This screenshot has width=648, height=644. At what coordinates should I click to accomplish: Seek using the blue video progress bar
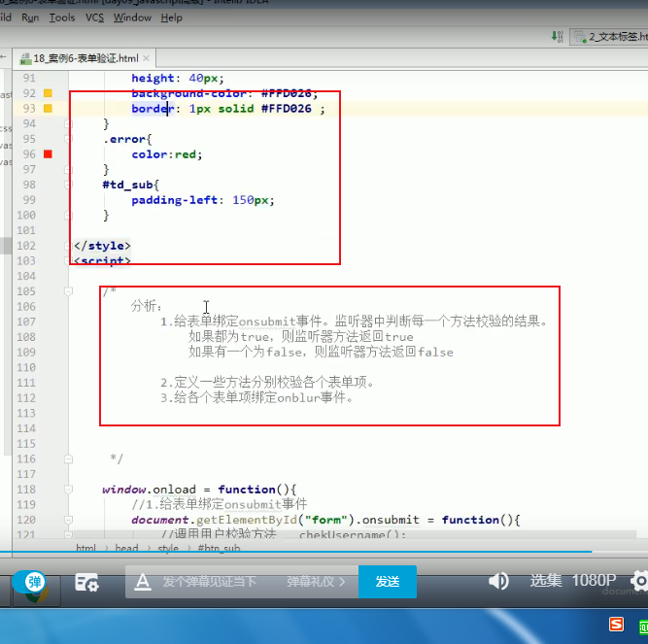296,552
